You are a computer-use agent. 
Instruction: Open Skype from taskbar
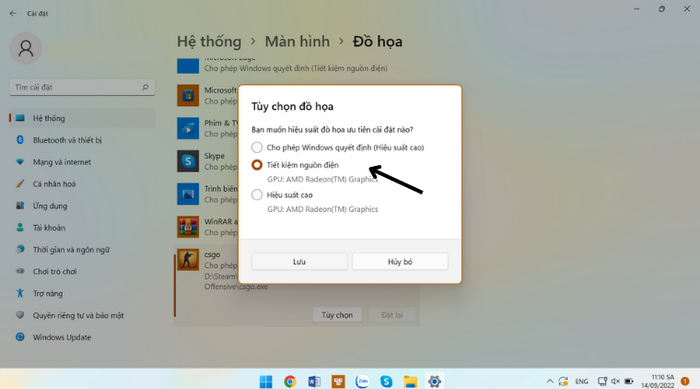coord(386,381)
